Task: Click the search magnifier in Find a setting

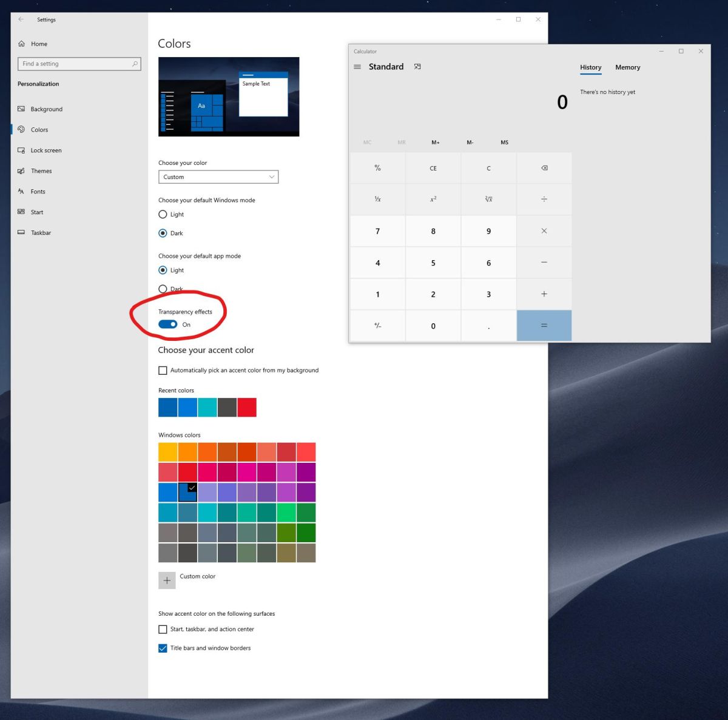Action: [x=135, y=64]
